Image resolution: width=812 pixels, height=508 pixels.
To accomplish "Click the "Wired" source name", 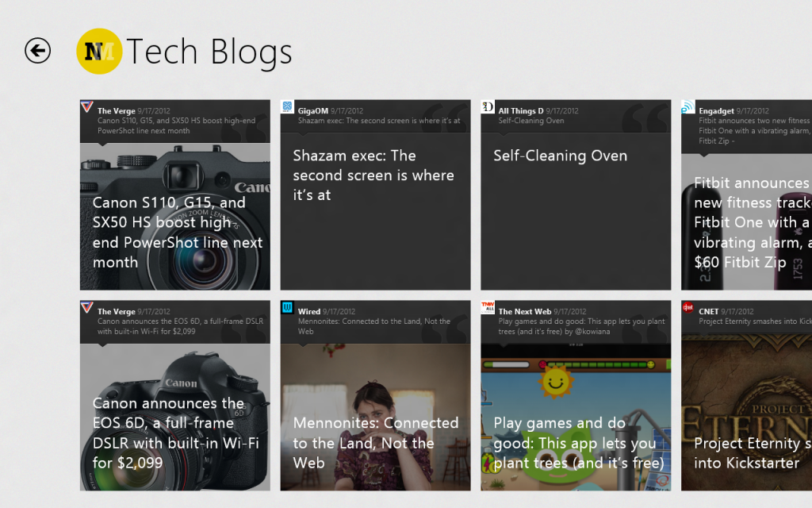I will click(x=309, y=311).
